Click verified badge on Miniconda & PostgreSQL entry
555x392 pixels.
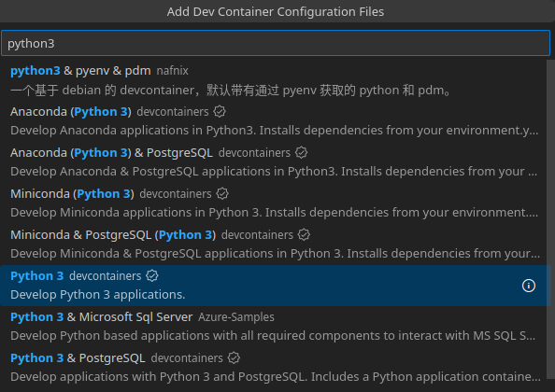304,234
